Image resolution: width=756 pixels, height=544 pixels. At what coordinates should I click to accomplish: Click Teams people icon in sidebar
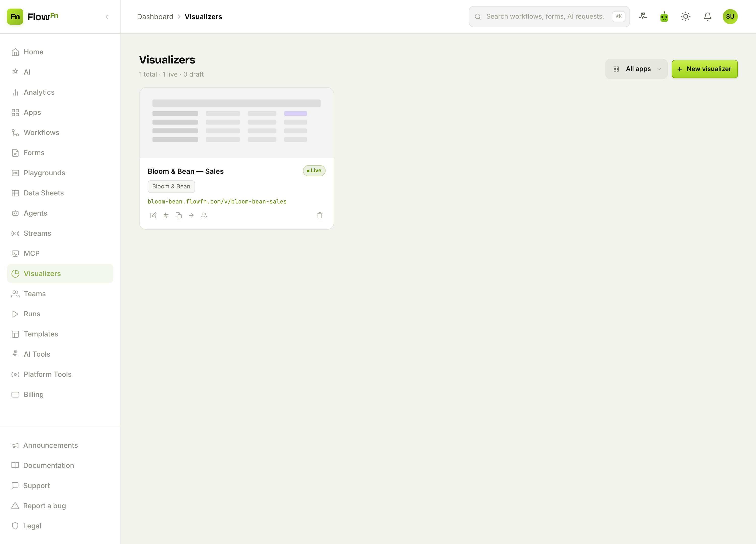coord(15,294)
